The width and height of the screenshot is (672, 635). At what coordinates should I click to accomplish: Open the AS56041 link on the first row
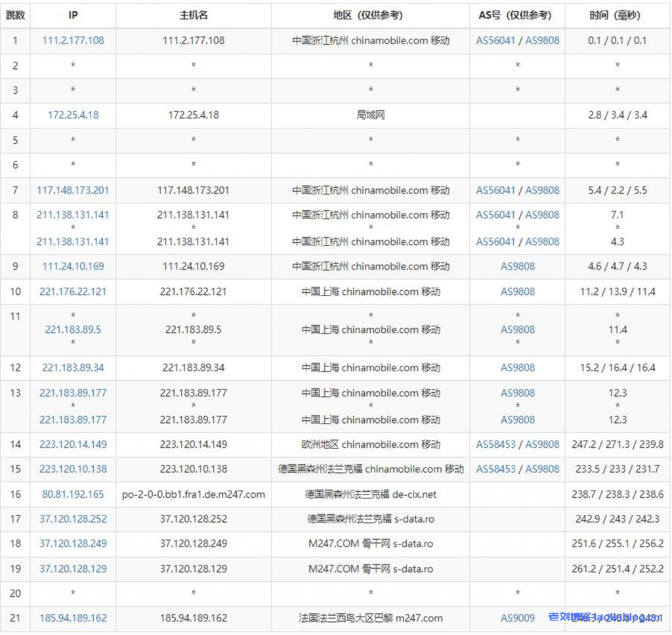click(x=496, y=40)
